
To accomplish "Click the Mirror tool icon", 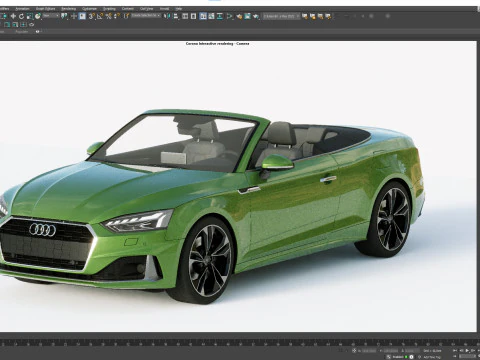I will [167, 16].
